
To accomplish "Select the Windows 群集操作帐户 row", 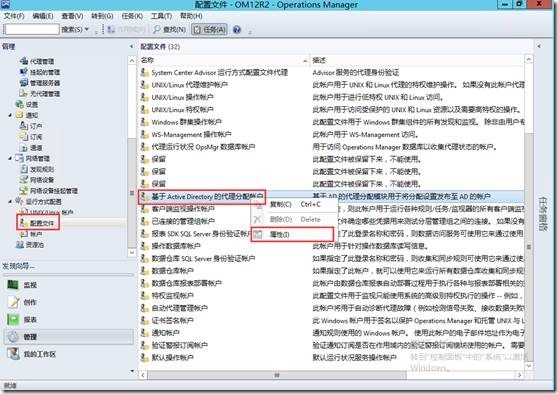I will tap(332, 122).
